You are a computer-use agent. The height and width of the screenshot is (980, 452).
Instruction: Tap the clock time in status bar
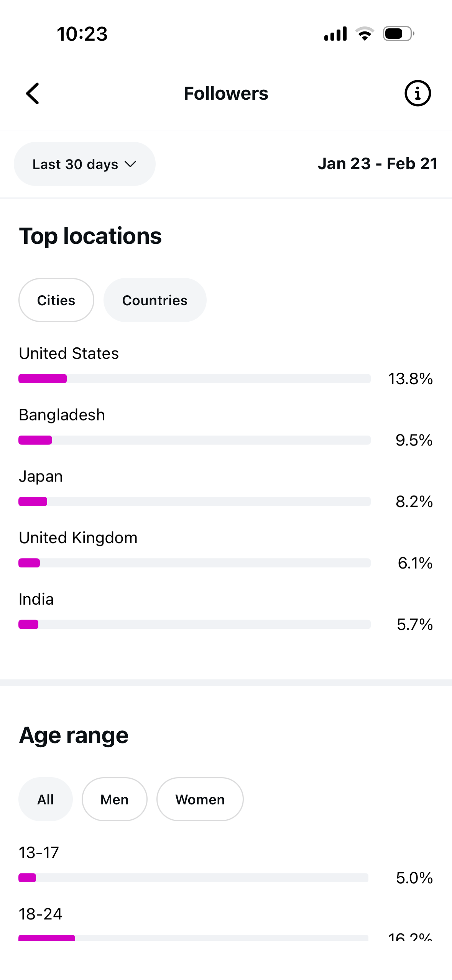coord(82,34)
